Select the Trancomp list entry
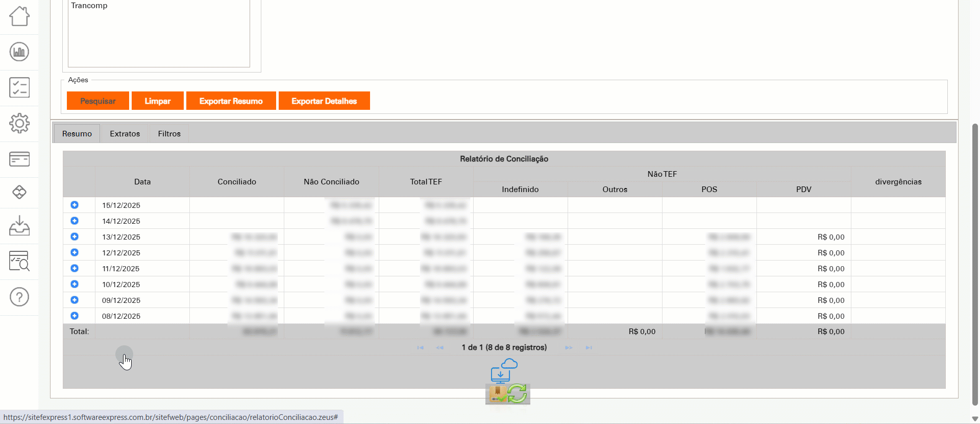Image resolution: width=980 pixels, height=424 pixels. click(x=89, y=6)
